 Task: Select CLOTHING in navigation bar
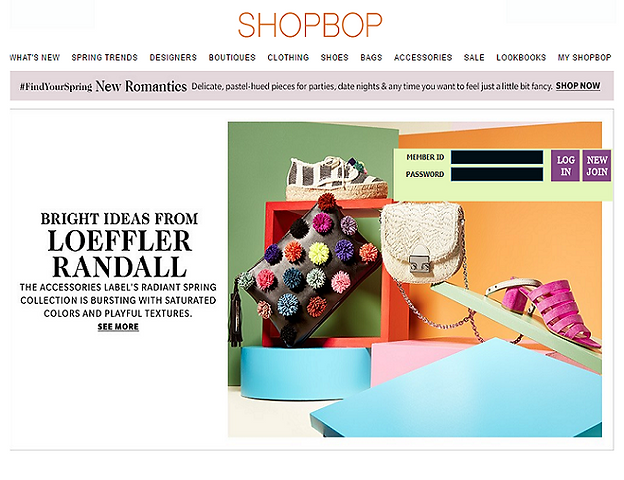point(288,58)
